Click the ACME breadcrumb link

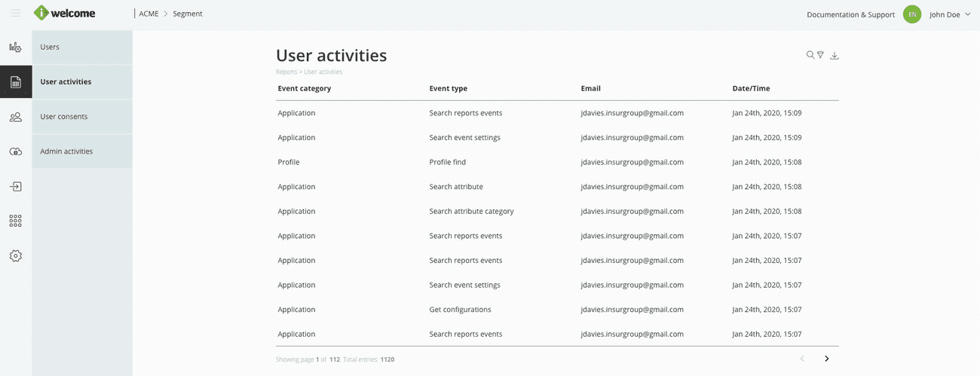tap(149, 14)
